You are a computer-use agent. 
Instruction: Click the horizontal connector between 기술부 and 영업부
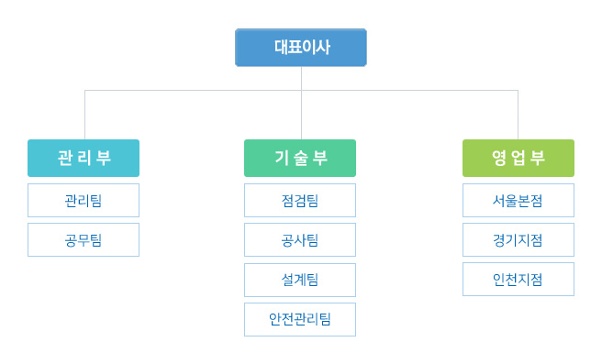point(409,91)
